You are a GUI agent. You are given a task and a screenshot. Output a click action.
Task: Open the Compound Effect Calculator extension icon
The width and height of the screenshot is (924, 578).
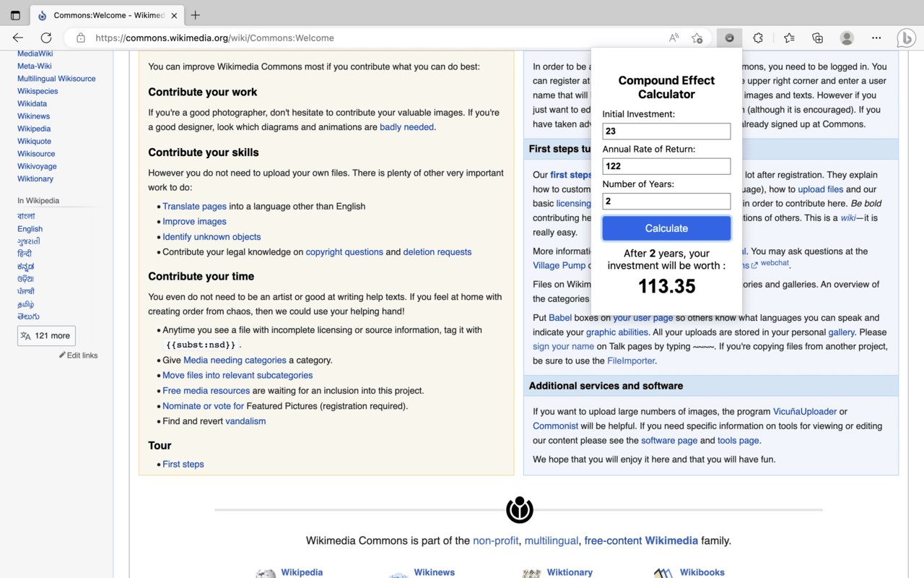click(x=730, y=38)
